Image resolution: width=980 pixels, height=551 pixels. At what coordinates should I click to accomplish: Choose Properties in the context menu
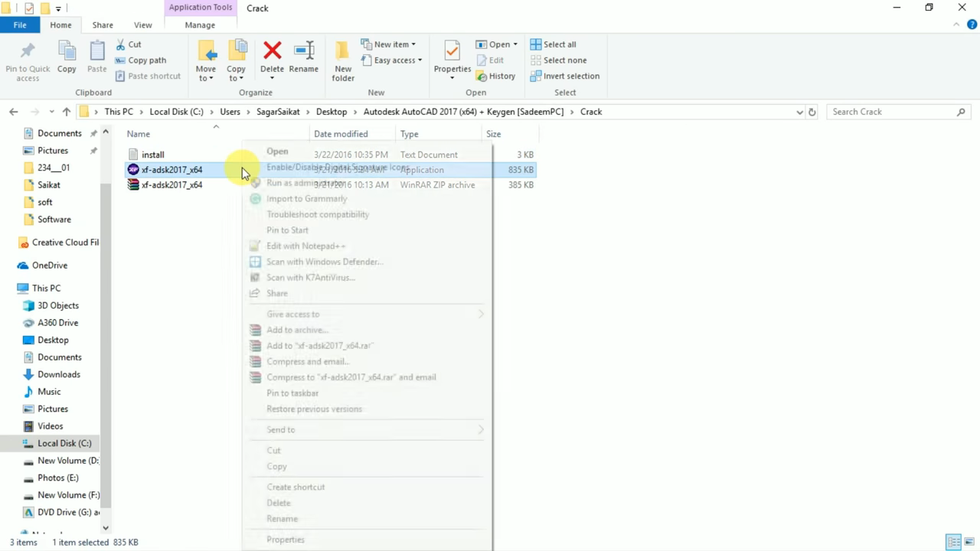tap(286, 540)
